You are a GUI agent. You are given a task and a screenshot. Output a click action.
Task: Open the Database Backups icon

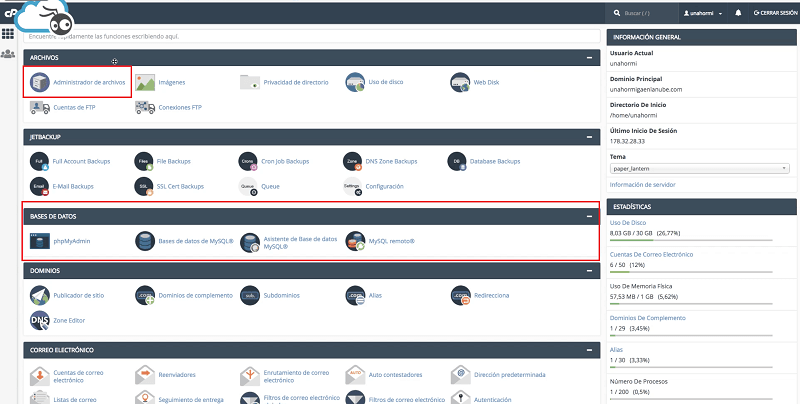point(457,161)
